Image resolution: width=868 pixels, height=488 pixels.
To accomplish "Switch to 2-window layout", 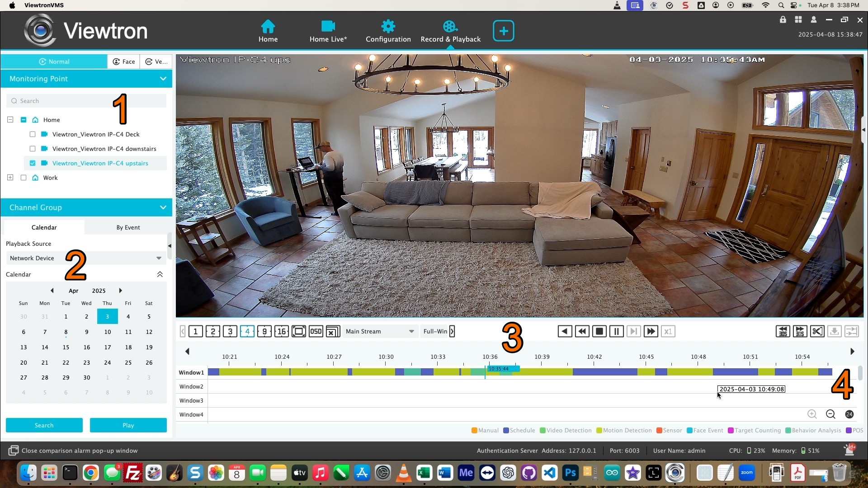I will [213, 331].
